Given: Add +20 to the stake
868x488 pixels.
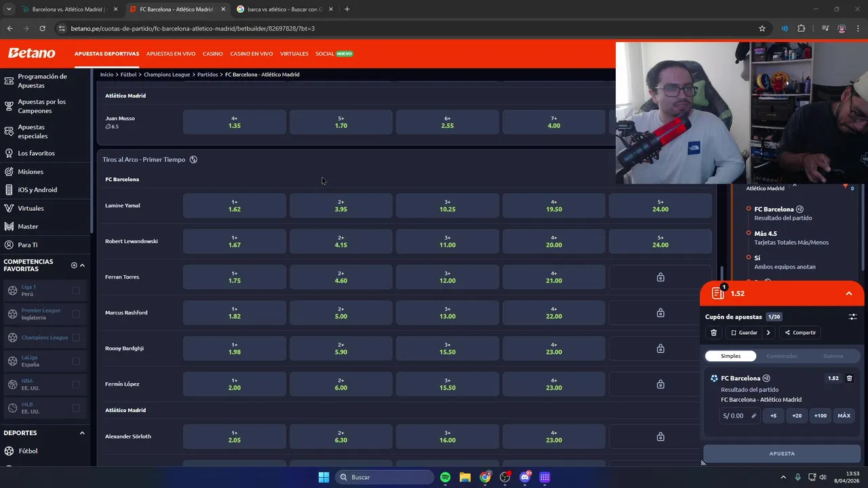Looking at the screenshot, I should click(797, 415).
